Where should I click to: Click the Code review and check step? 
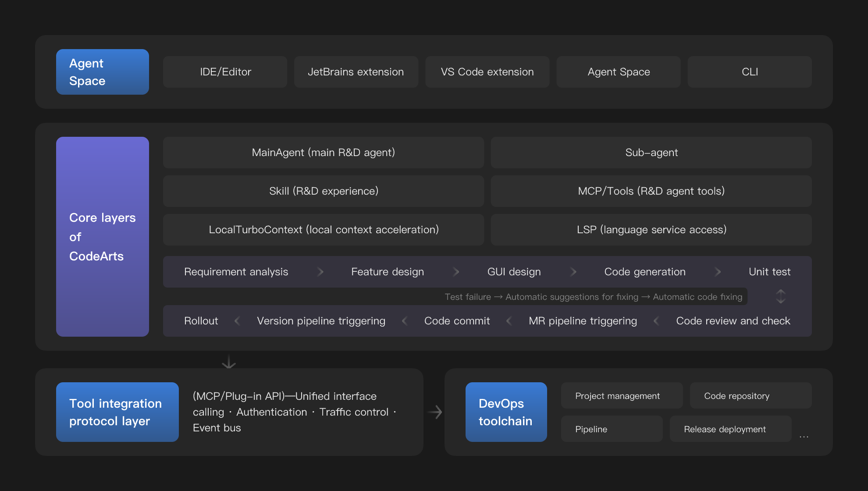click(733, 321)
